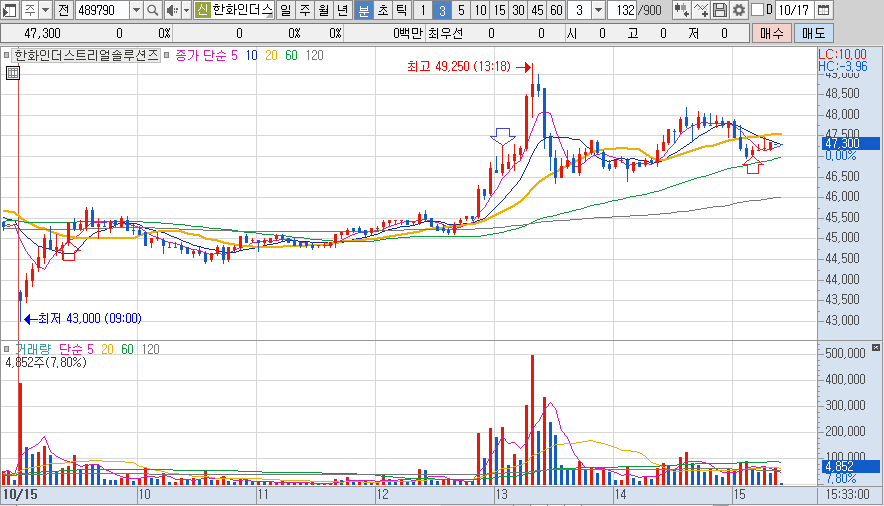Click the interval value 3 field
Screen dimensions: 884x506
tap(580, 10)
